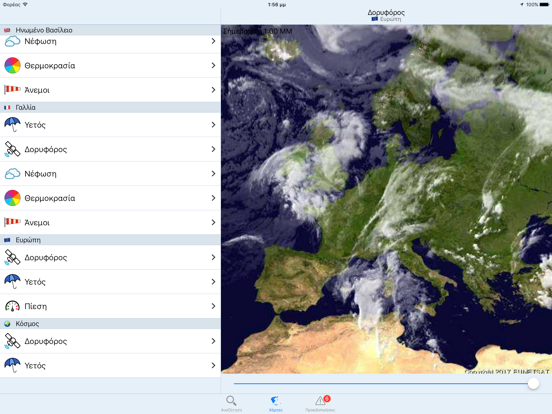Open the Νέφωση chevron under Ηνωμένο Βασίλειο
Screen dimensions: 552x414
[213, 41]
